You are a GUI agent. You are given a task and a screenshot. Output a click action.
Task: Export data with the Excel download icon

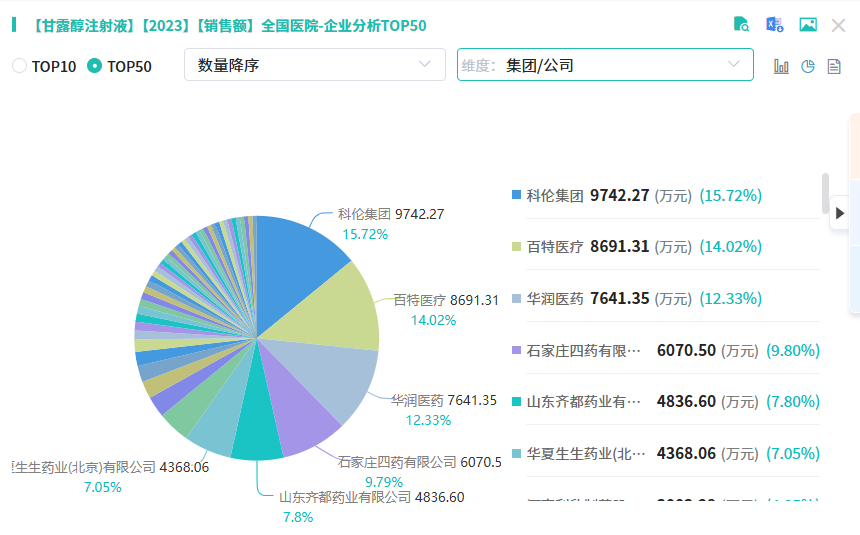774,25
